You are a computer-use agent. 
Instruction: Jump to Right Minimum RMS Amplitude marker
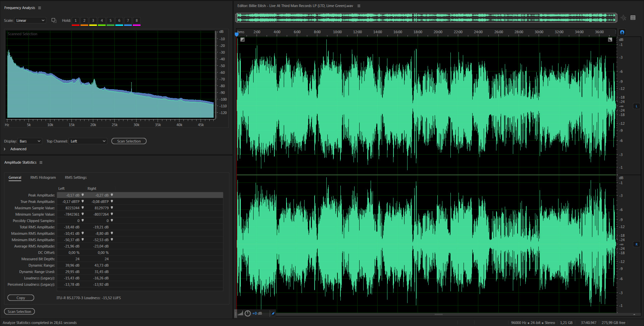pos(112,239)
